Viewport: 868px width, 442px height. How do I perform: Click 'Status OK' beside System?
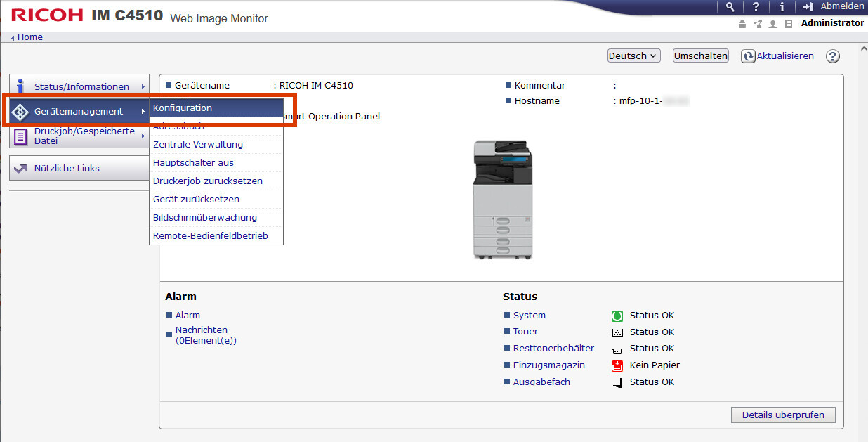coord(652,316)
